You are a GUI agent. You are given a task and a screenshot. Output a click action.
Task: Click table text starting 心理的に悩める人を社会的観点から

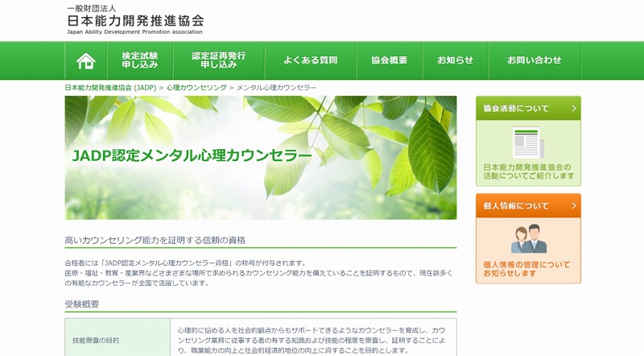(x=312, y=341)
